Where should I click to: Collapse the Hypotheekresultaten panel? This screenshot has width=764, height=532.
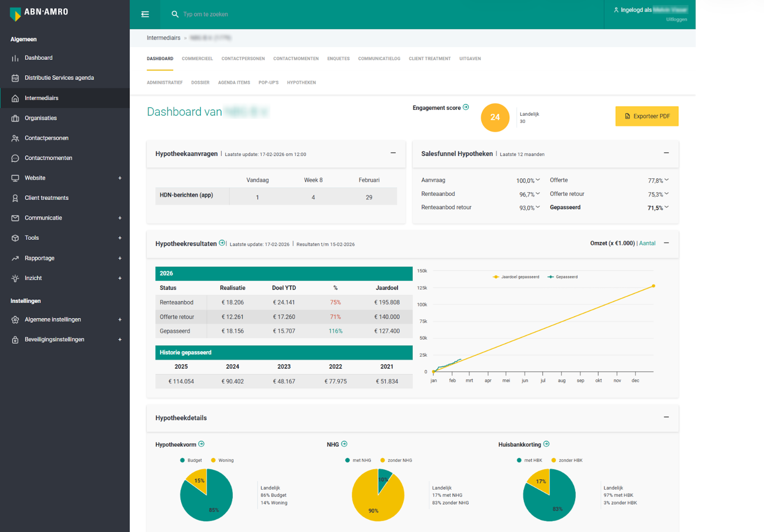point(666,243)
